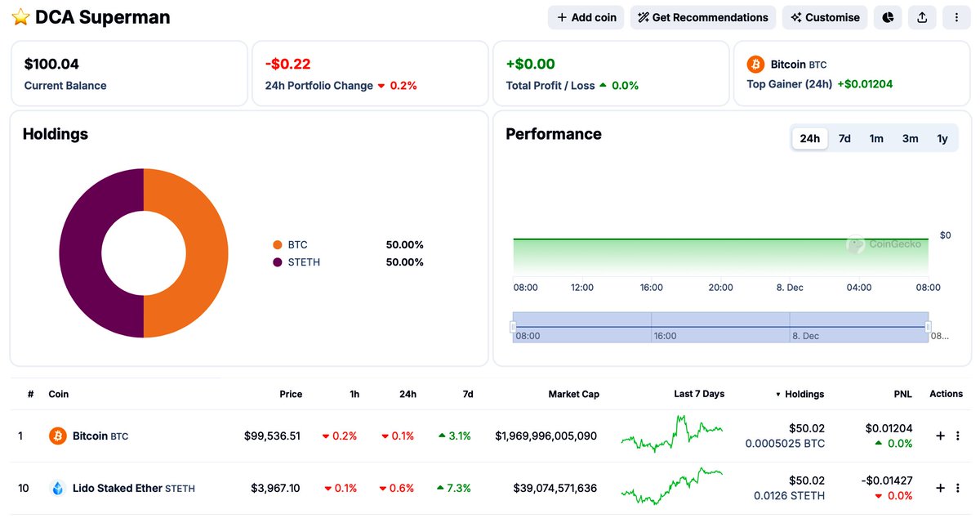Add a transaction to the Bitcoin row
This screenshot has width=980, height=523.
940,436
